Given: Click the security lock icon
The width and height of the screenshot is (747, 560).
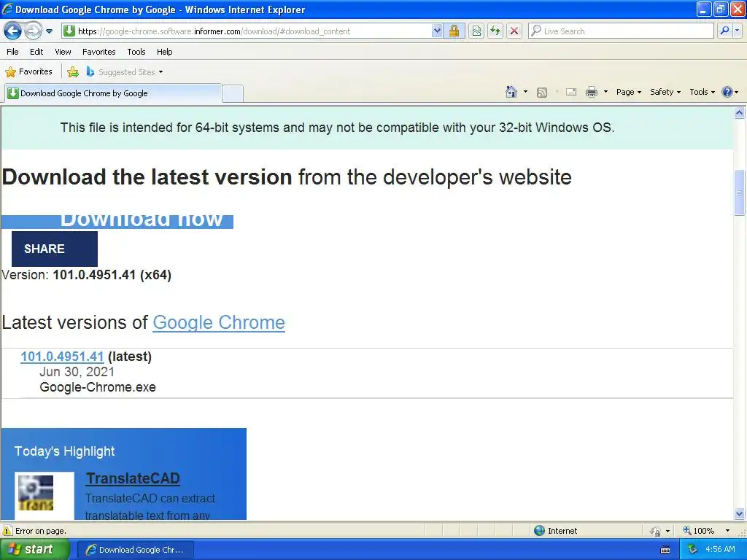Looking at the screenshot, I should 454,31.
